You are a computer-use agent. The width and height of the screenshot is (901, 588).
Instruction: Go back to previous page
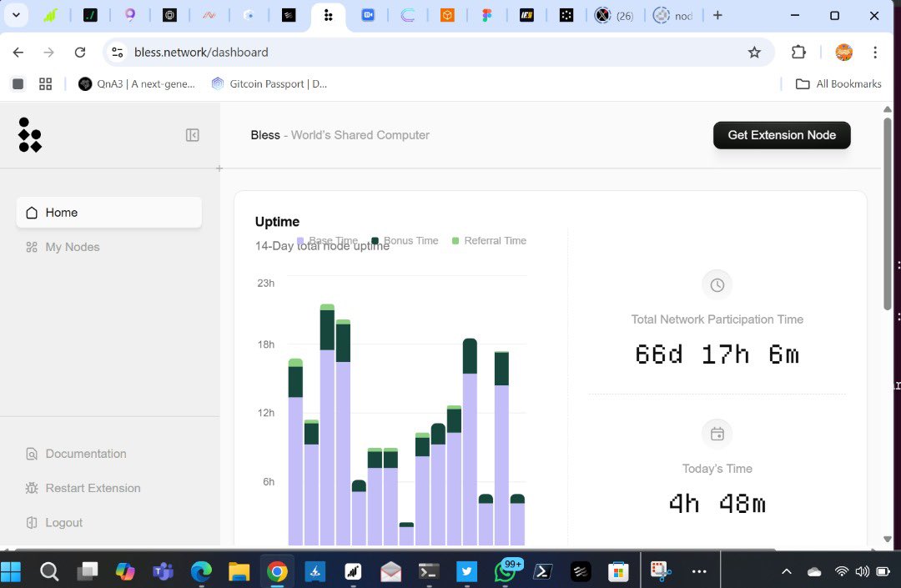(x=18, y=53)
